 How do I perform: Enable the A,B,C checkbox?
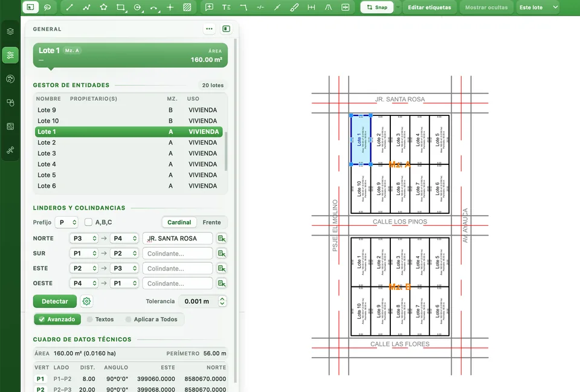[88, 222]
